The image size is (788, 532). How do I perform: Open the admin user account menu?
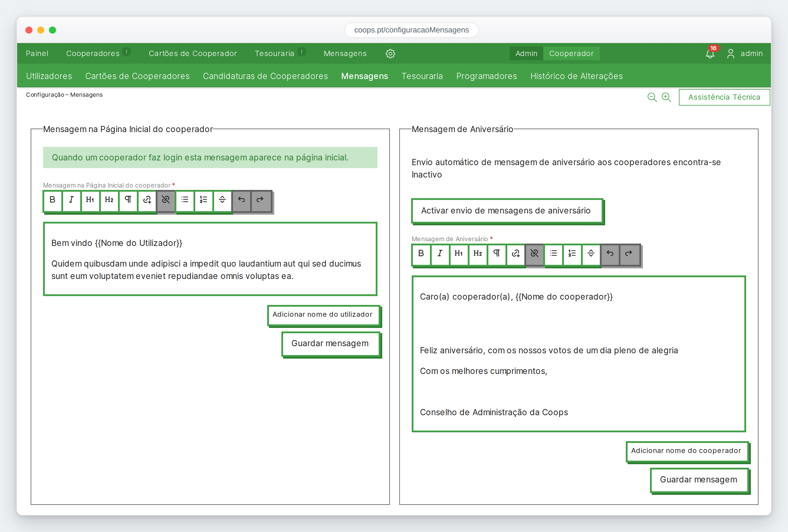[745, 54]
